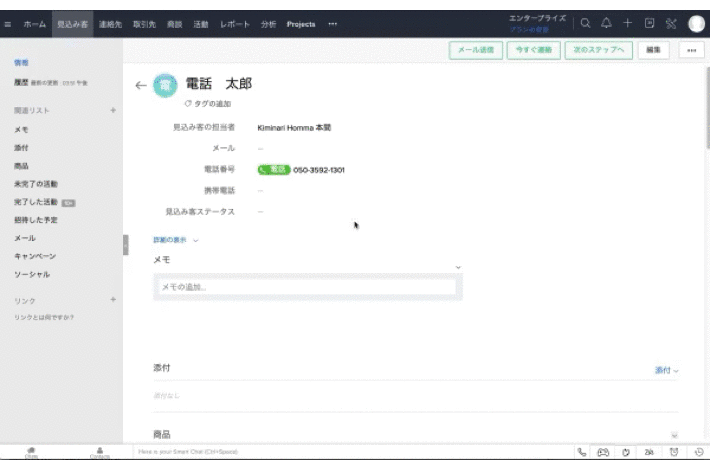Screen dimensions: 710x470
Task: Go back using the left arrow
Action: 141,86
